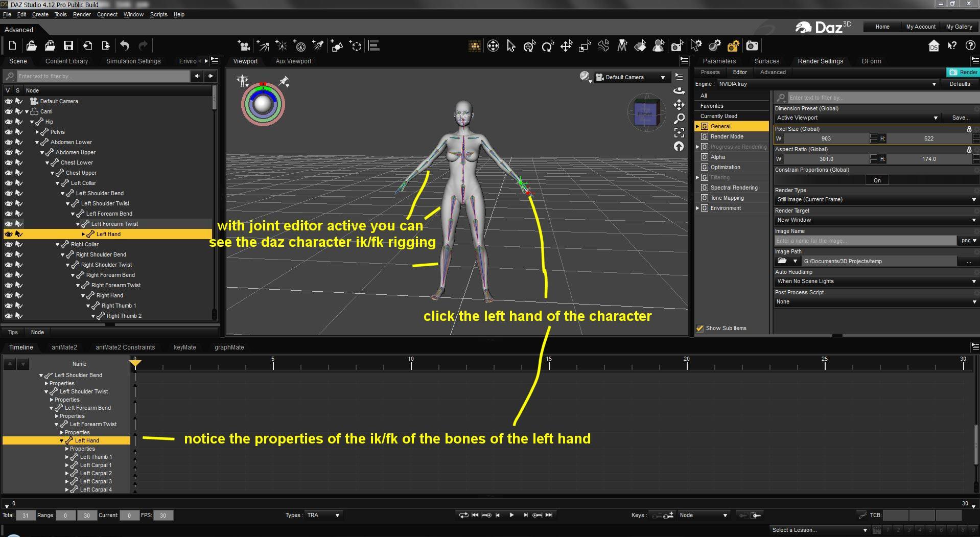Collapse the Left Forearm Twist scene node
Viewport: 980px width, 537px height.
coord(78,224)
